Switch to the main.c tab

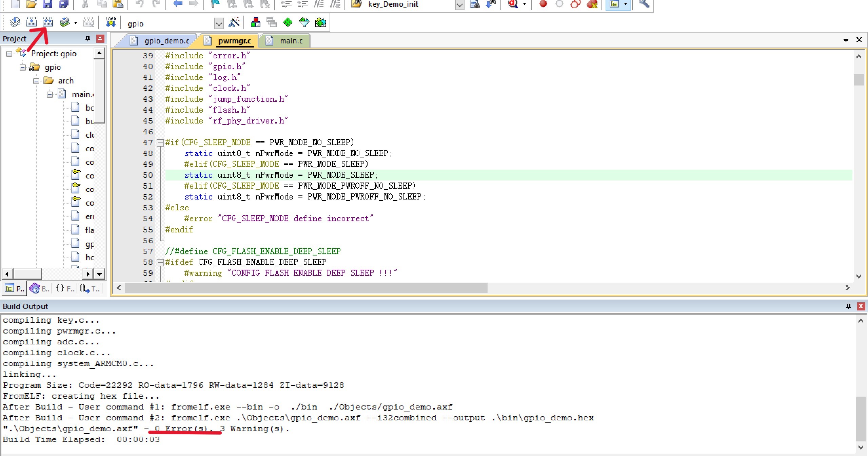[x=285, y=41]
